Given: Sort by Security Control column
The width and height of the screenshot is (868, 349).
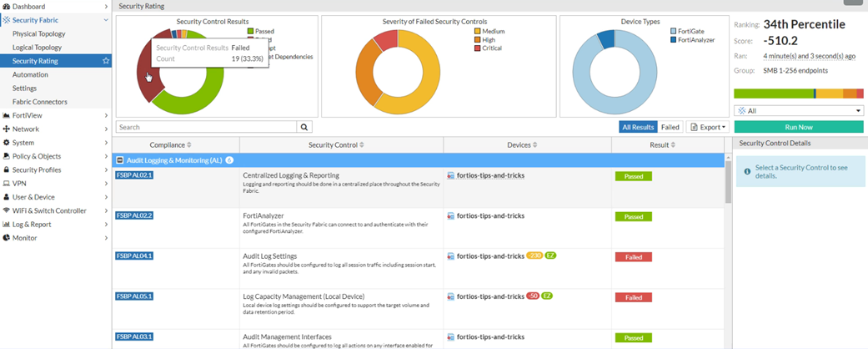Looking at the screenshot, I should pos(336,145).
